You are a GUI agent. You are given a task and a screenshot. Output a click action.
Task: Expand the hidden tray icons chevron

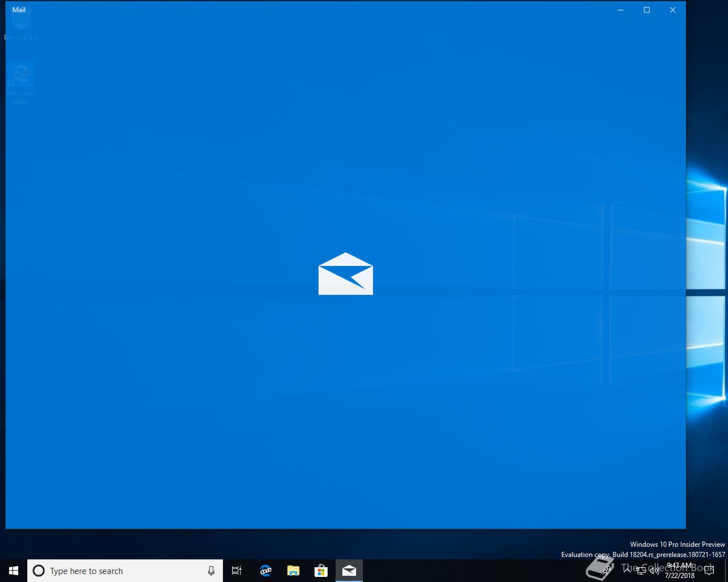click(x=627, y=571)
